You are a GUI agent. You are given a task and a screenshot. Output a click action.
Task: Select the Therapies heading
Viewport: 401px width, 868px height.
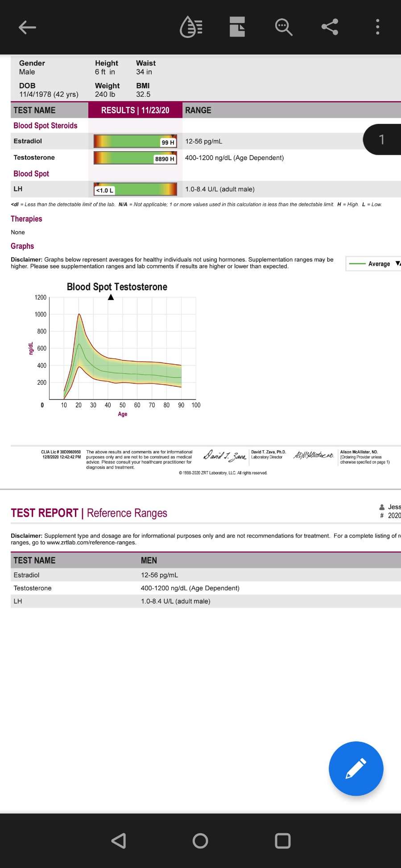coord(26,219)
